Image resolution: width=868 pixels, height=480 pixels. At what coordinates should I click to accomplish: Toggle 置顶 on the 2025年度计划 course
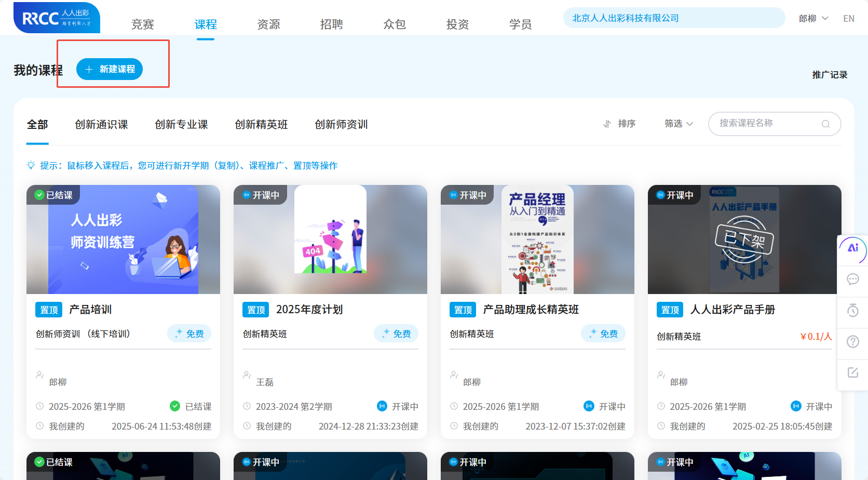(x=255, y=309)
